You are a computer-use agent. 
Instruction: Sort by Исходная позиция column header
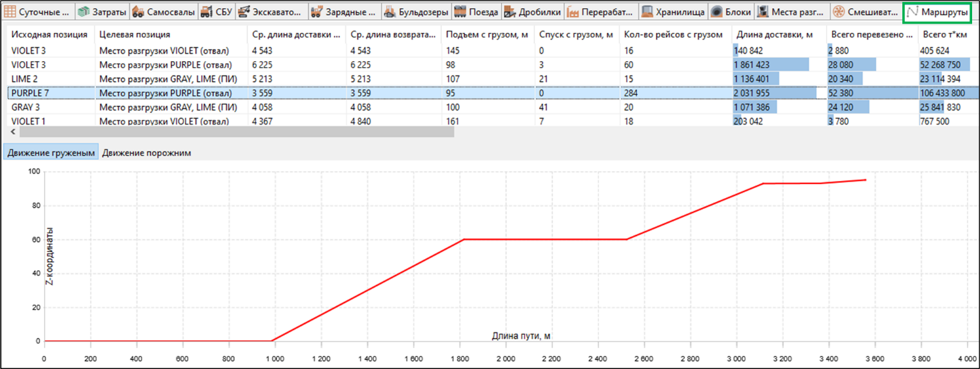click(x=51, y=34)
